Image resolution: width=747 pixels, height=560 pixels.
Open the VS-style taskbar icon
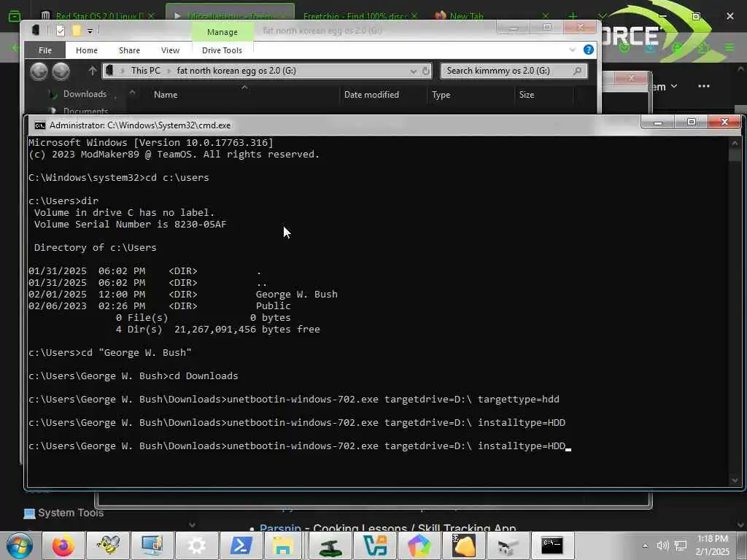(x=374, y=545)
